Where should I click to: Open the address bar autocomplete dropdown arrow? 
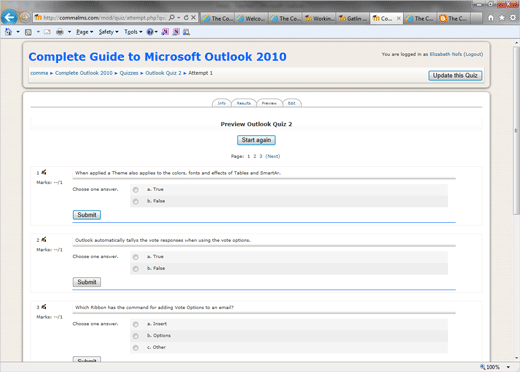coord(179,18)
